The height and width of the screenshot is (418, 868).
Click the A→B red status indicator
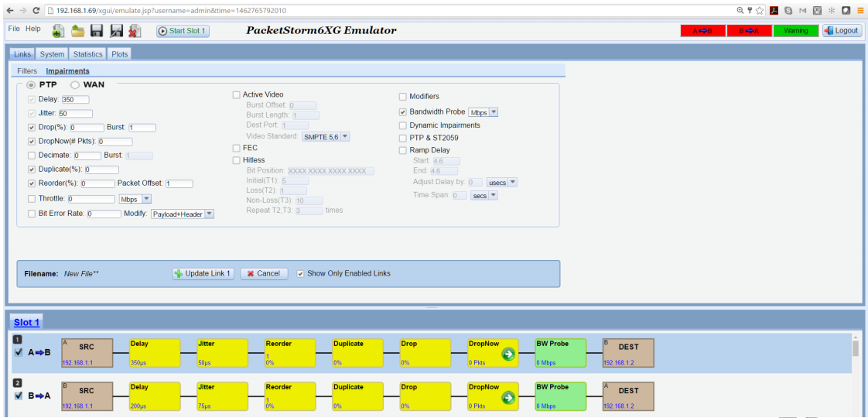click(x=702, y=31)
